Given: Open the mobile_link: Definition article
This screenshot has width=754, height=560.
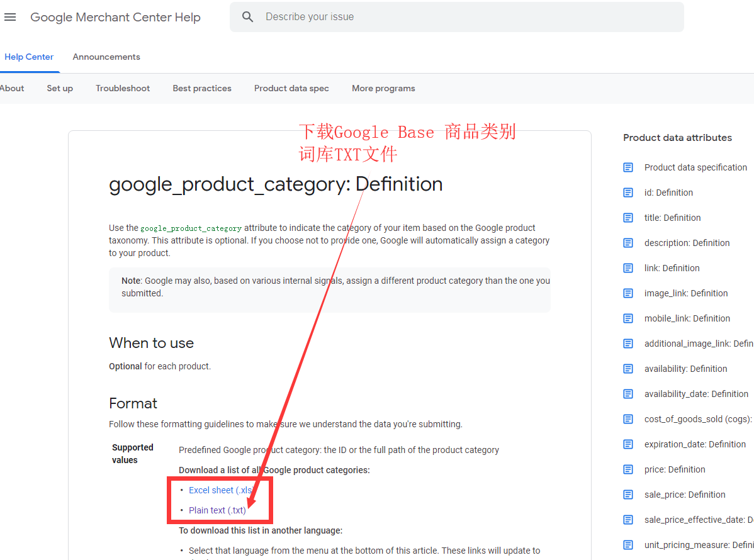Looking at the screenshot, I should [687, 318].
